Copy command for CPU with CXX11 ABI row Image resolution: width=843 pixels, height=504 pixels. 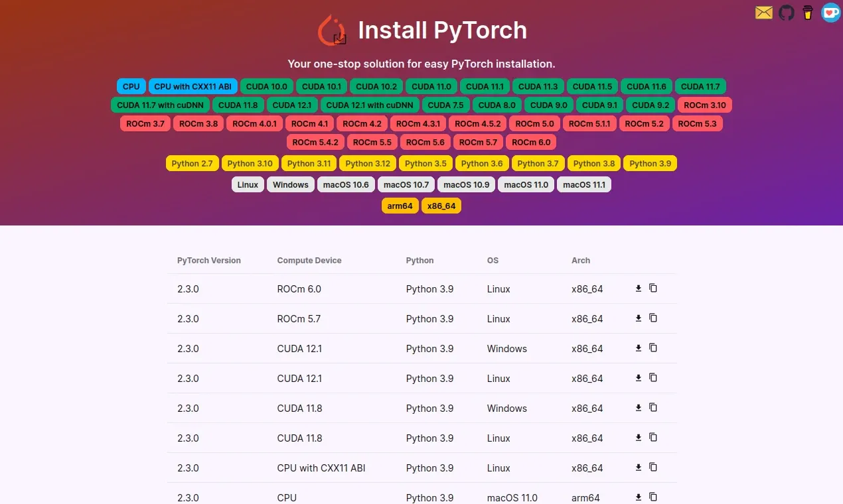click(x=653, y=468)
